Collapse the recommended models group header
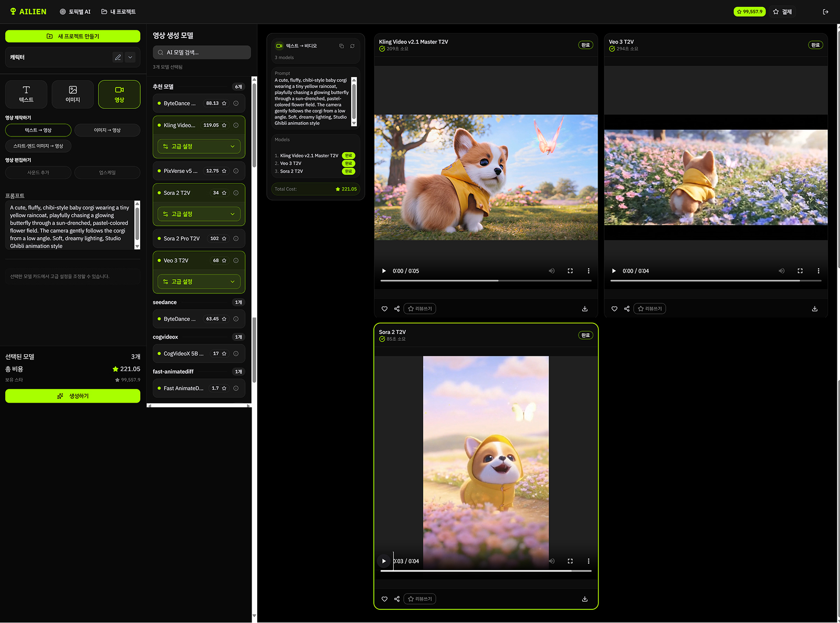This screenshot has width=840, height=623. pyautogui.click(x=199, y=87)
